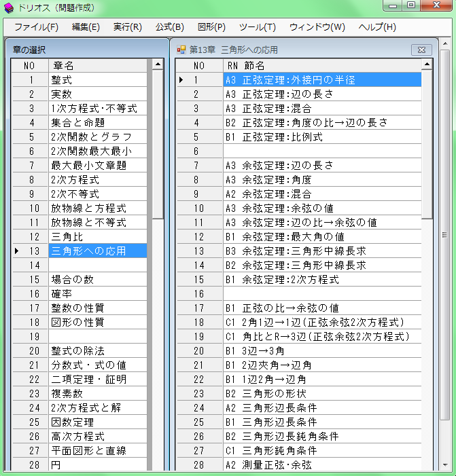The height and width of the screenshot is (476, 456).
Task: Select chapter 確率
Action: pos(97,294)
